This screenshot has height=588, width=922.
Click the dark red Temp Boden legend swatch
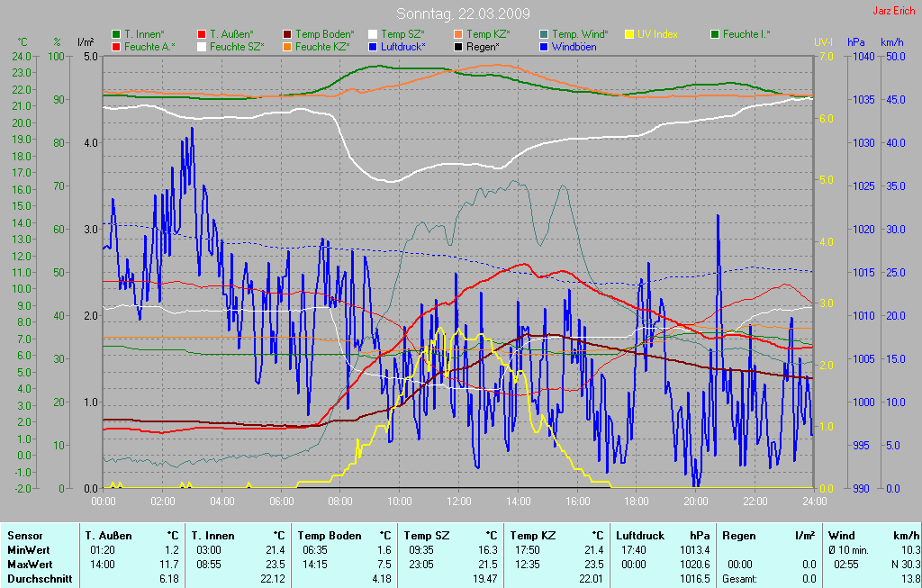pyautogui.click(x=287, y=35)
